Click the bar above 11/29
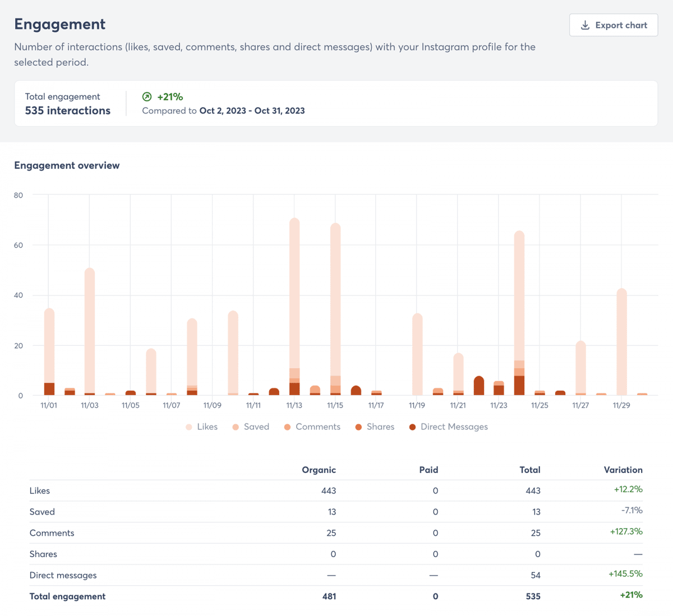Screen dimensions: 673x616 (x=621, y=341)
